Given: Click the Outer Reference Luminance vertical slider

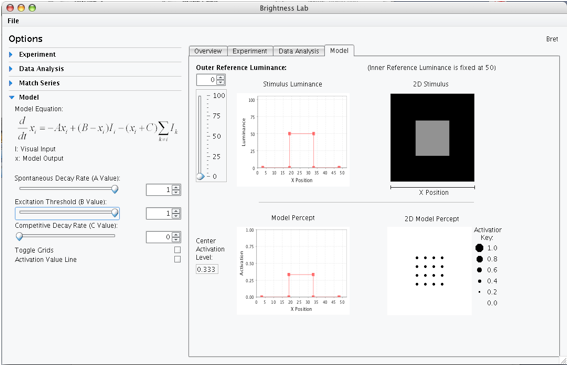Looking at the screenshot, I should [x=200, y=136].
